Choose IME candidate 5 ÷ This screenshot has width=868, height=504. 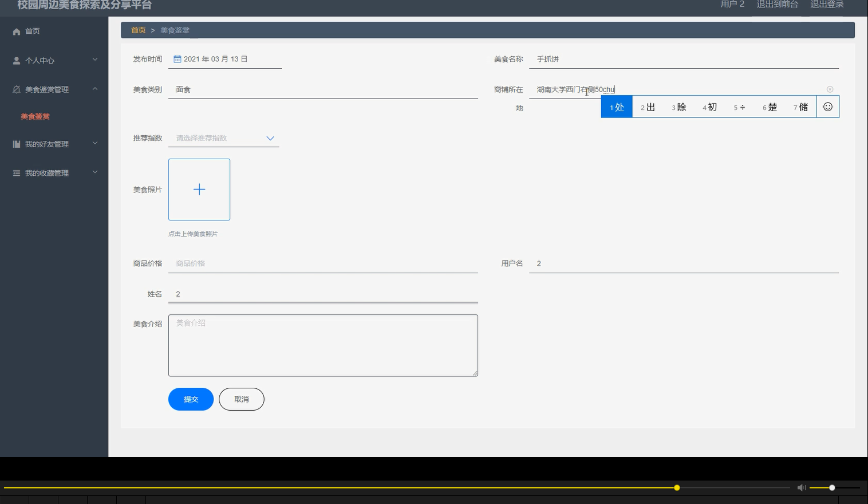coord(739,107)
